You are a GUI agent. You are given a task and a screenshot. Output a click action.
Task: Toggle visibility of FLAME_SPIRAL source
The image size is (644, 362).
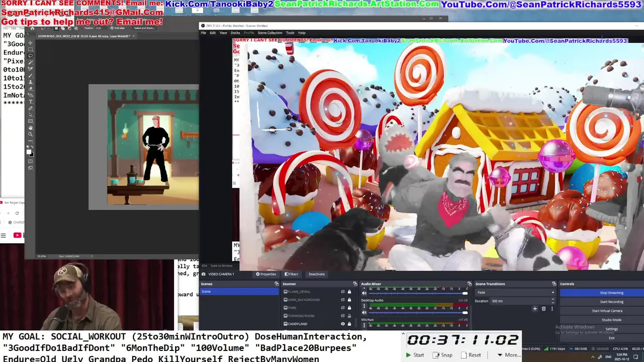(x=343, y=292)
